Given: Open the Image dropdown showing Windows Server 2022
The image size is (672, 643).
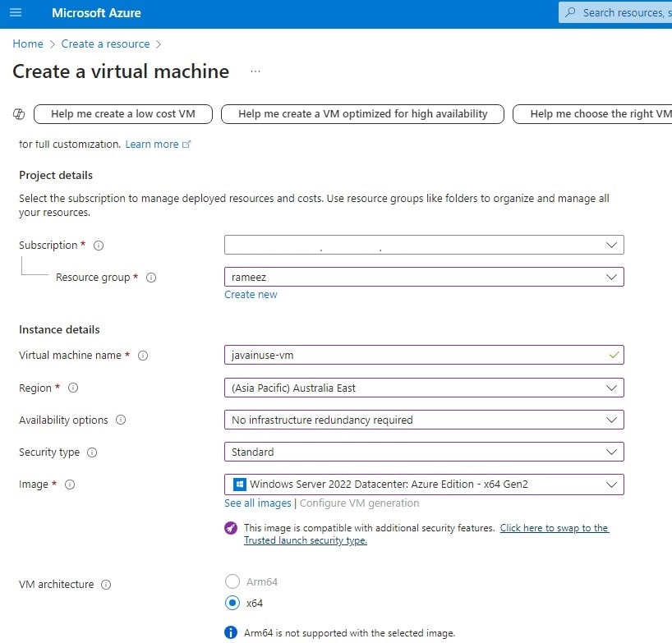Looking at the screenshot, I should pos(424,485).
